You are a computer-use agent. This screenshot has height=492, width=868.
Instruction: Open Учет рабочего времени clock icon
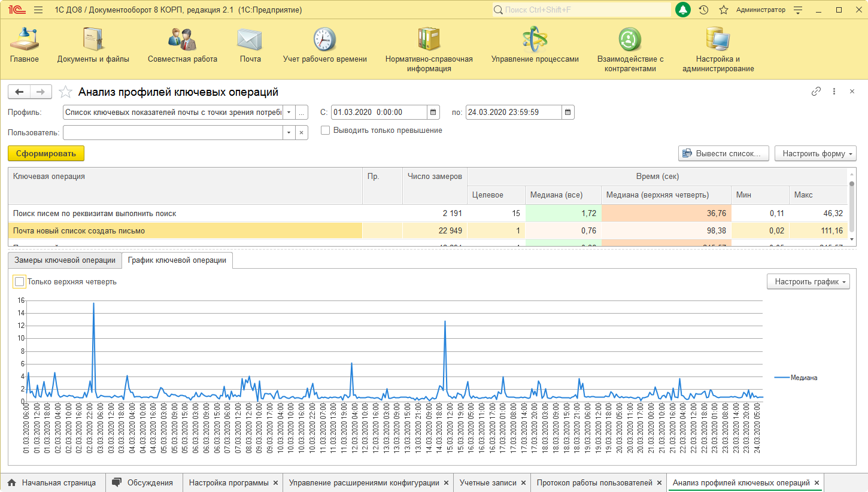(x=324, y=39)
